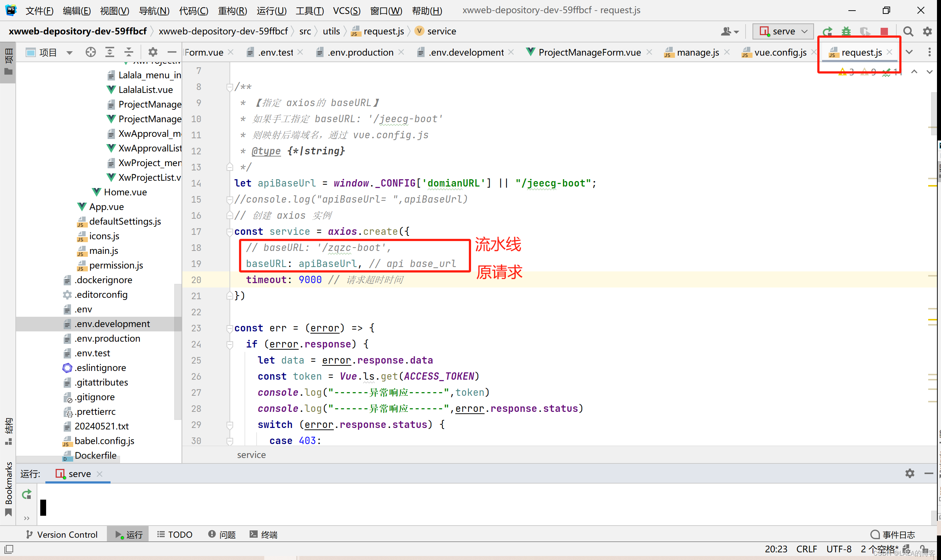The height and width of the screenshot is (560, 941).
Task: Go to previous highlighted error
Action: tap(914, 72)
